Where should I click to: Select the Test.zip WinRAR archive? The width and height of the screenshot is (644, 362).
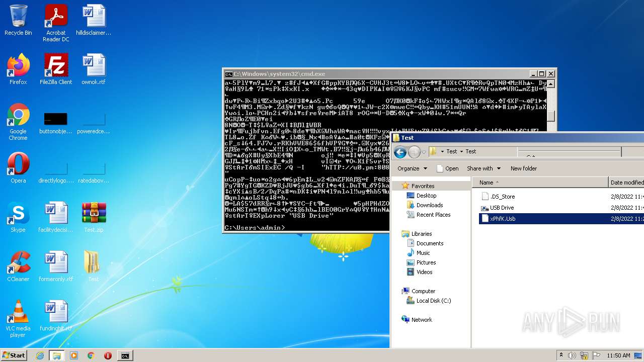coord(94,217)
